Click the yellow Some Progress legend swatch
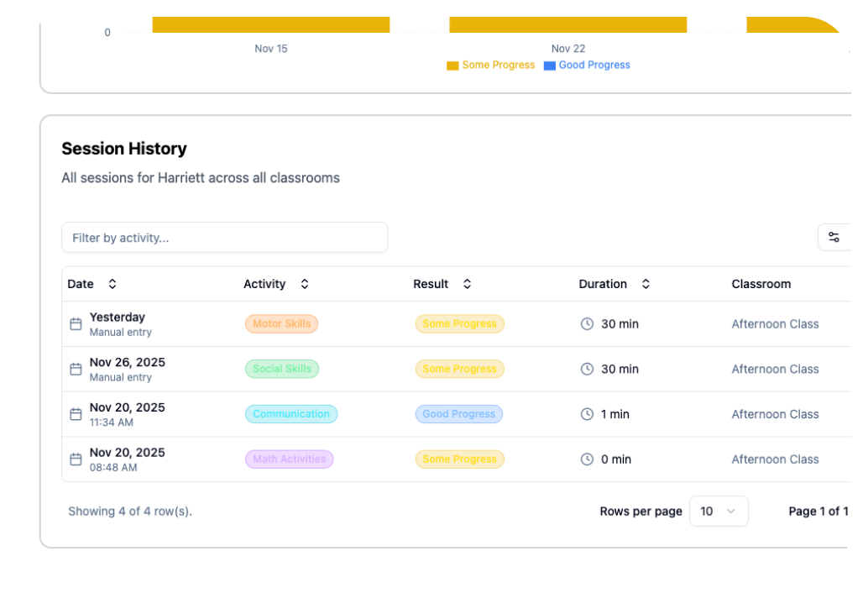This screenshot has height=593, width=868. coord(452,65)
